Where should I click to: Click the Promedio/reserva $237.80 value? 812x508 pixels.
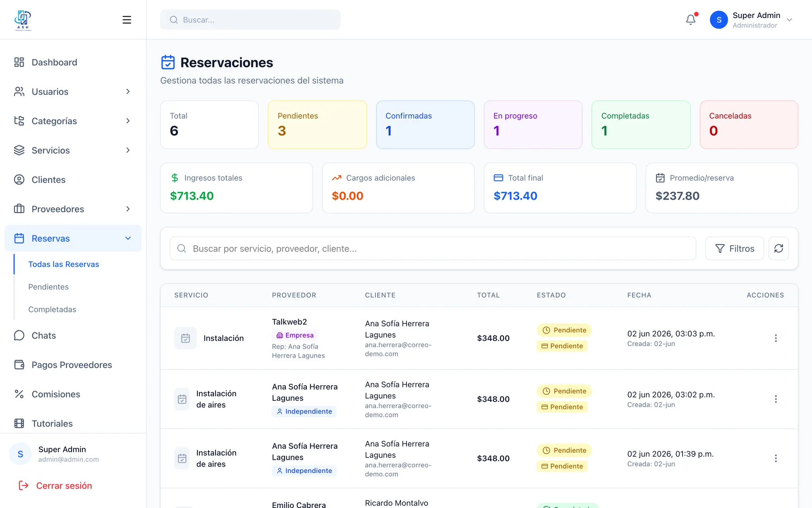[678, 196]
